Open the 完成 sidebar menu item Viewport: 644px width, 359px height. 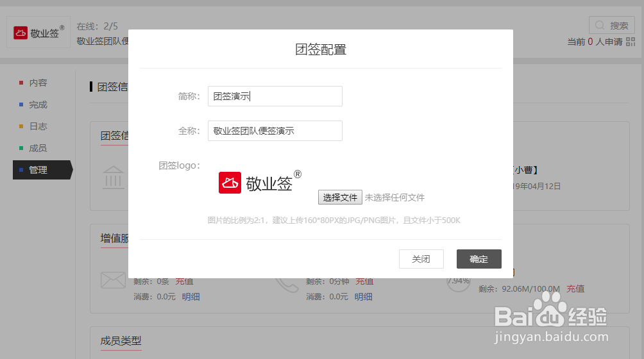point(38,104)
